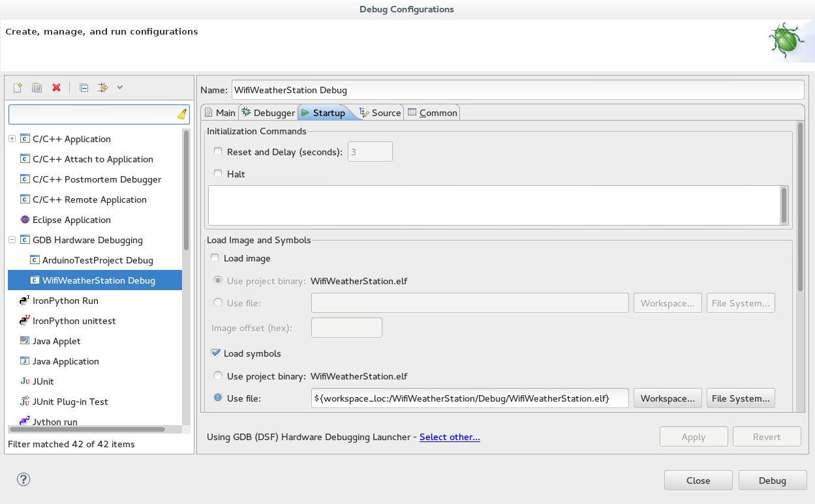Image resolution: width=815 pixels, height=504 pixels.
Task: Click the Select other launcher link
Action: click(450, 437)
